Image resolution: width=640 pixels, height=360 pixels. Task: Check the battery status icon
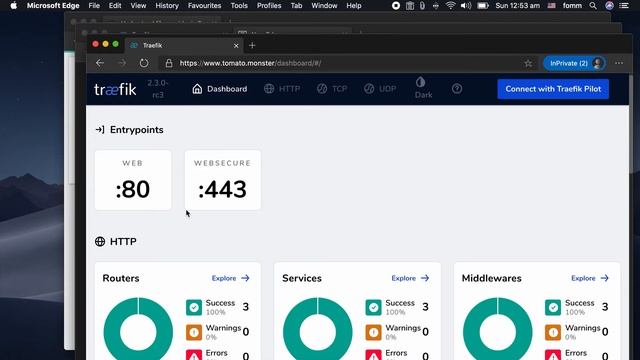click(483, 6)
